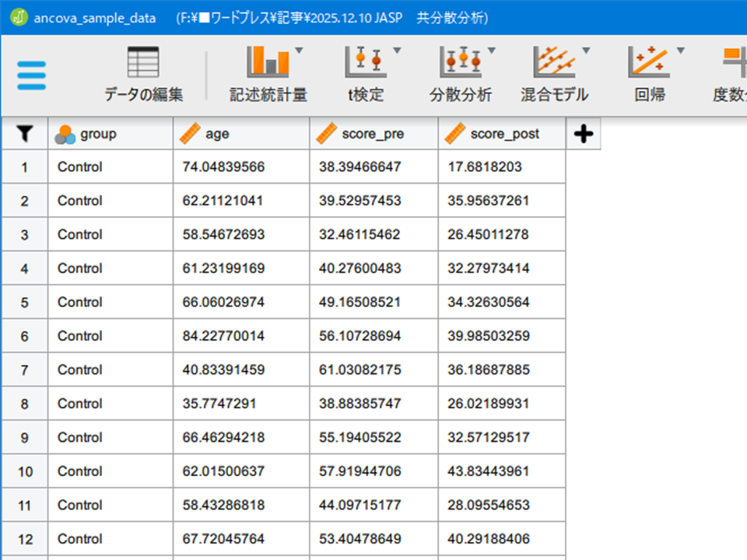Click the Control cell in row 10
The image size is (747, 560).
(80, 471)
